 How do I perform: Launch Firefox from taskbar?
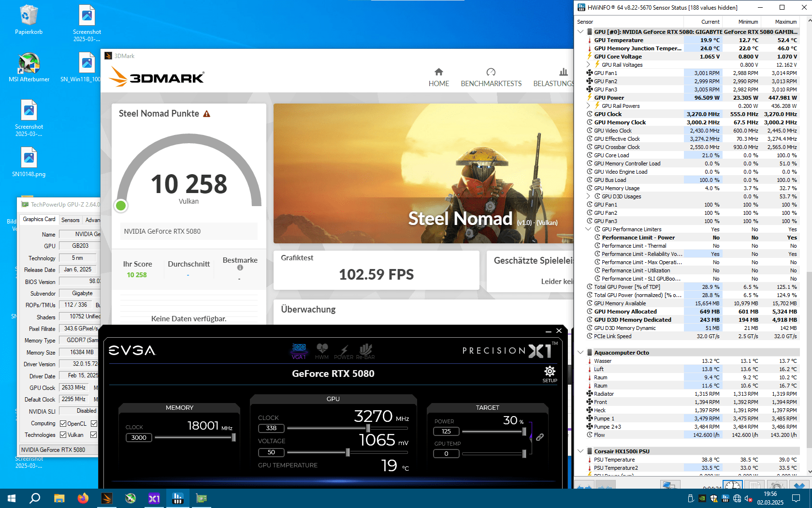point(83,498)
